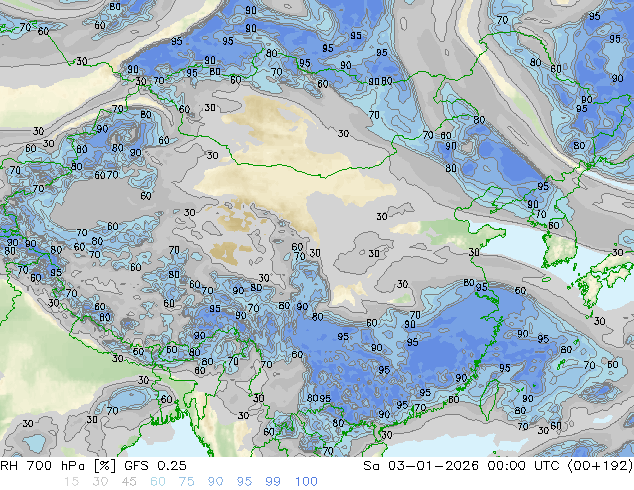
Task: Click the '00:00 UTC' time label
Action: tap(523, 466)
